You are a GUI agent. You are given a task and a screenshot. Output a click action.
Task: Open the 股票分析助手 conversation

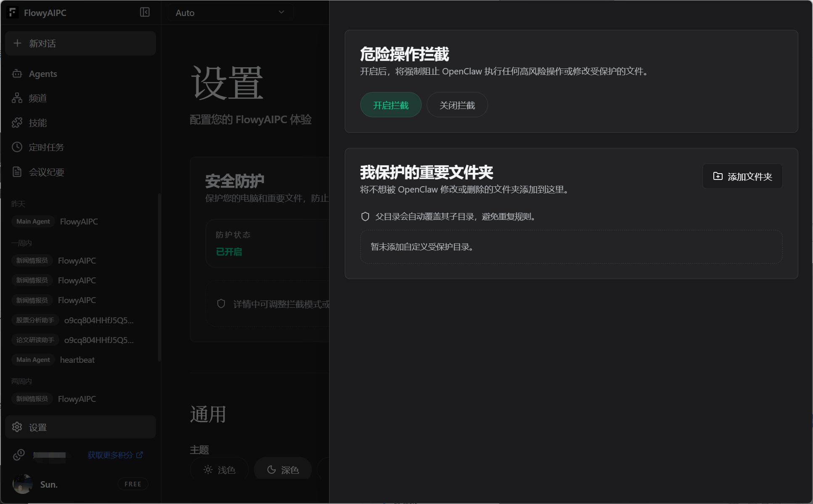pyautogui.click(x=80, y=320)
